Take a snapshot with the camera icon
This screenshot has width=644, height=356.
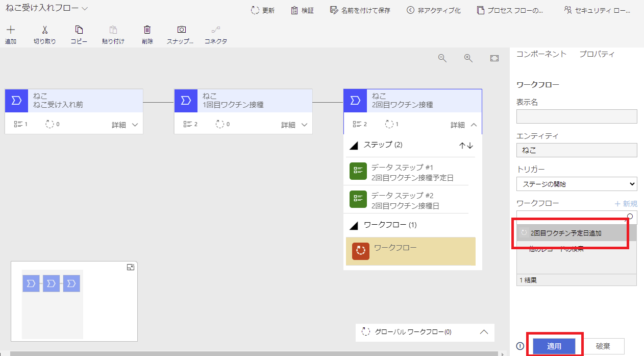pos(181,30)
